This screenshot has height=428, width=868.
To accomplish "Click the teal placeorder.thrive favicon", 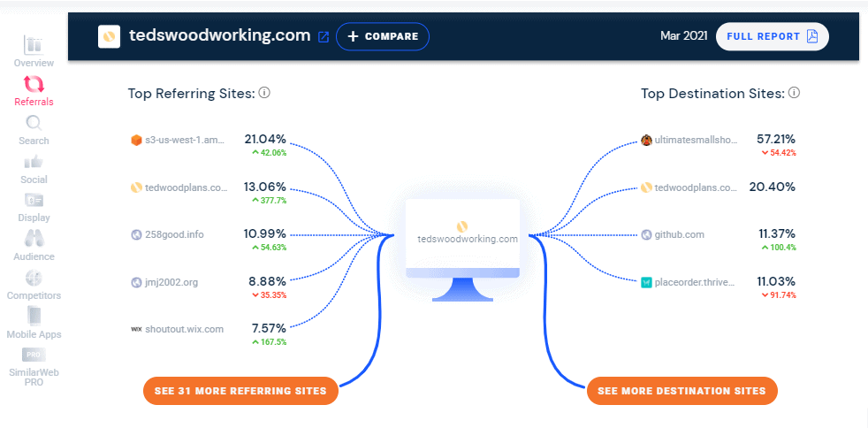I will click(646, 282).
